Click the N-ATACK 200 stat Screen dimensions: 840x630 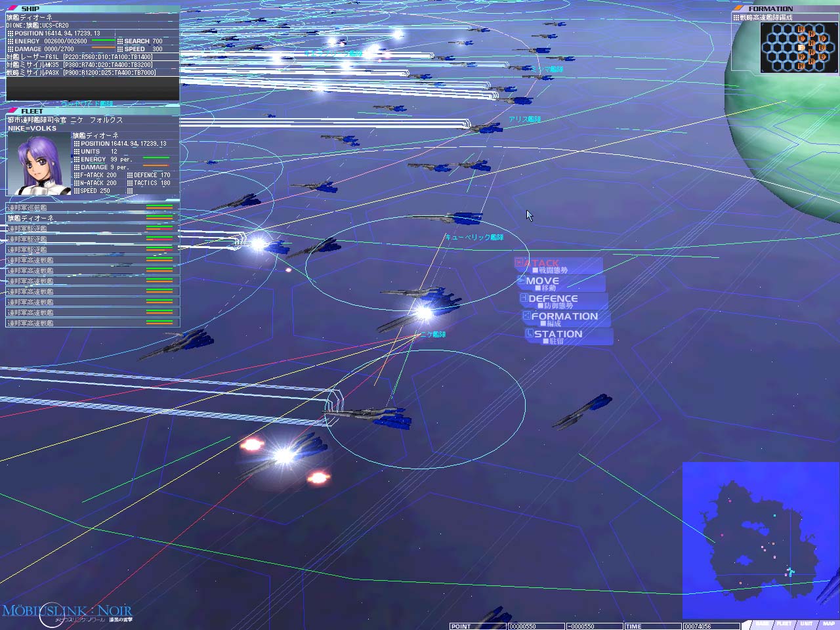(x=95, y=183)
